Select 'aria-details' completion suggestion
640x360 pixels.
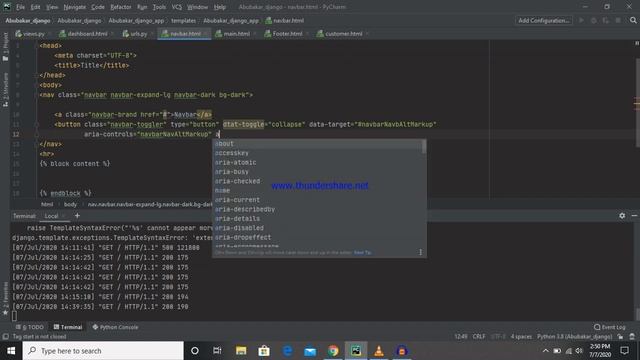317,219
